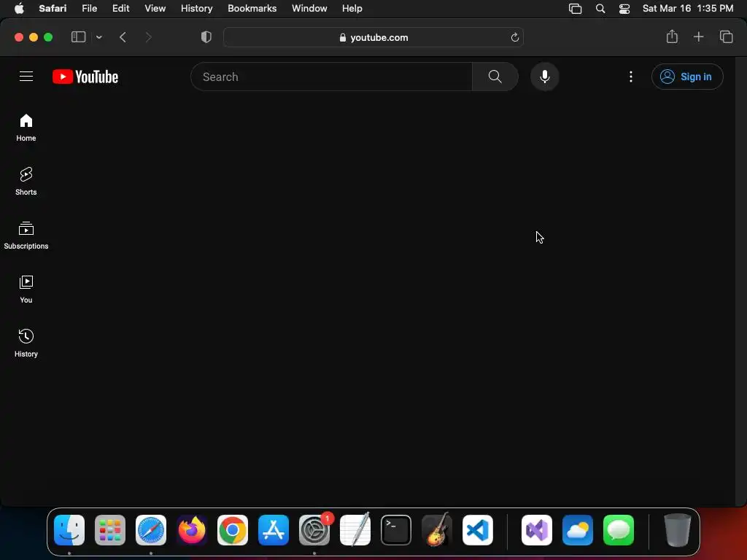Image resolution: width=747 pixels, height=560 pixels.
Task: Open TextEdit from the Dock
Action: click(355, 530)
